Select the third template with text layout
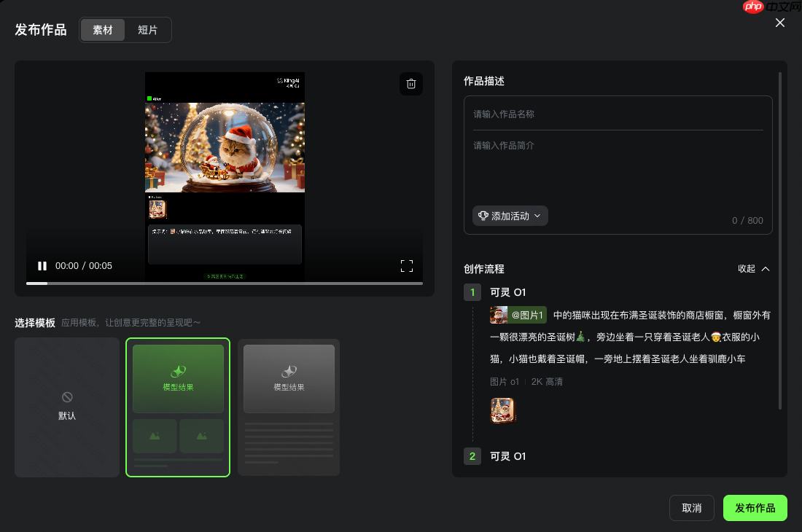This screenshot has height=532, width=802. [x=289, y=407]
